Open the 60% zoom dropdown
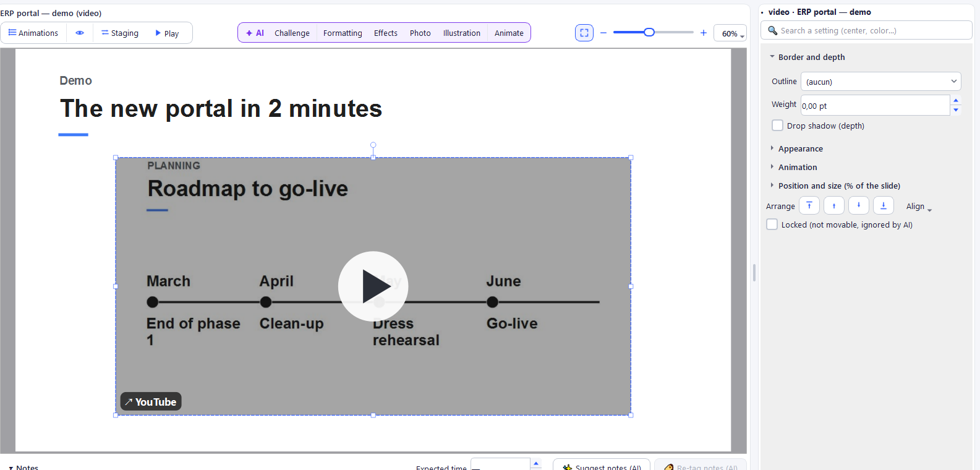The image size is (980, 470). [x=730, y=33]
